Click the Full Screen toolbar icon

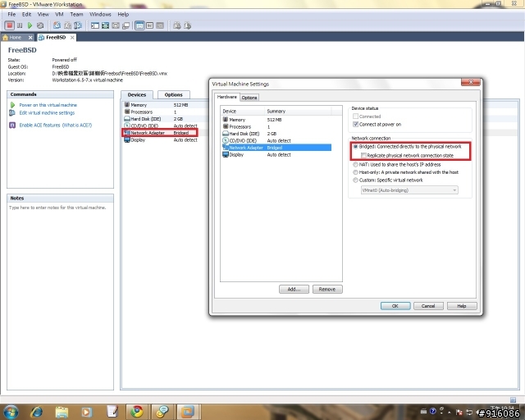(106, 25)
